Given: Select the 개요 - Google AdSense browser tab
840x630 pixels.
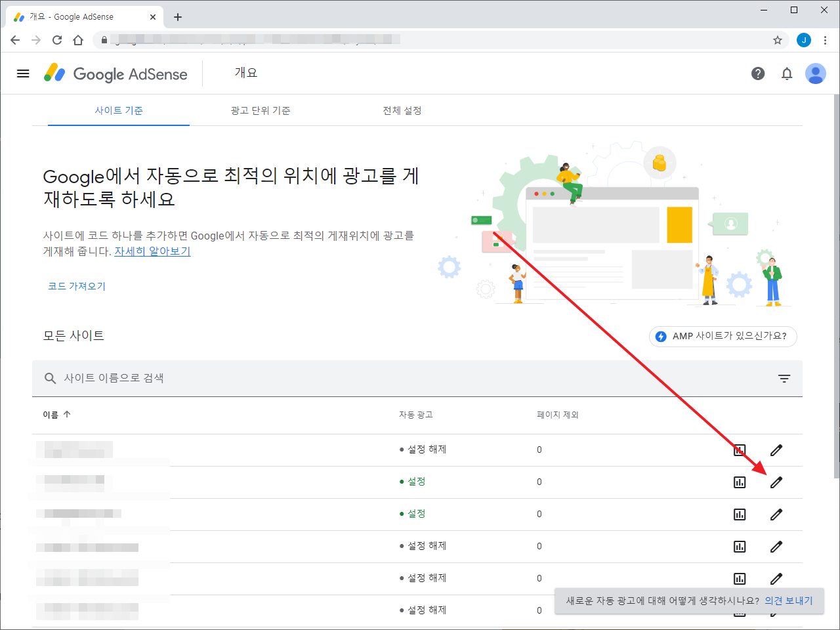Looking at the screenshot, I should pos(85,17).
